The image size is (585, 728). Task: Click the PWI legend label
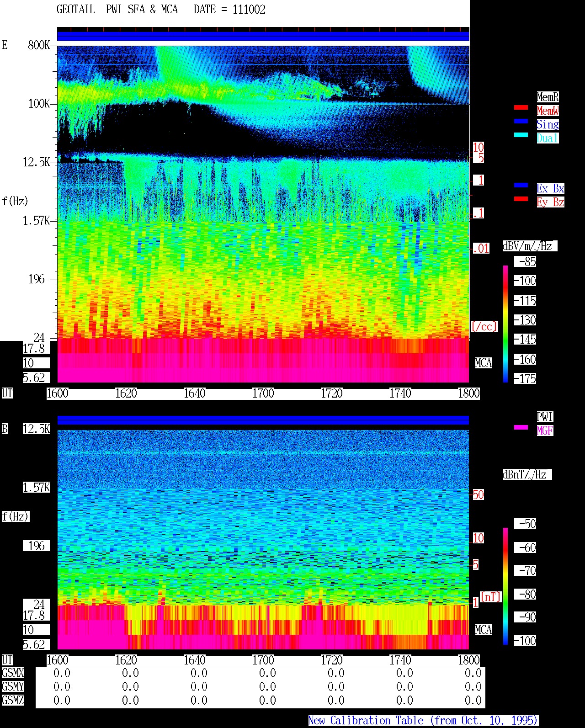click(x=545, y=417)
